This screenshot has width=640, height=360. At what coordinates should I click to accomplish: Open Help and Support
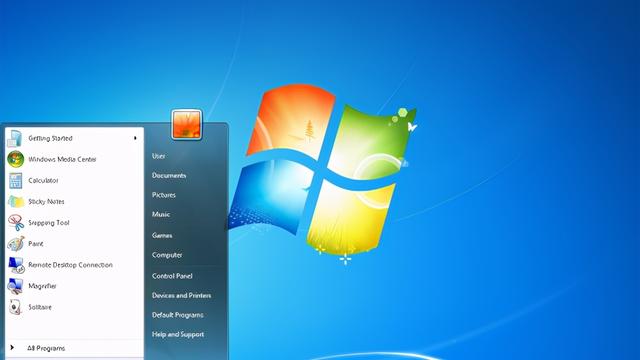(x=178, y=334)
